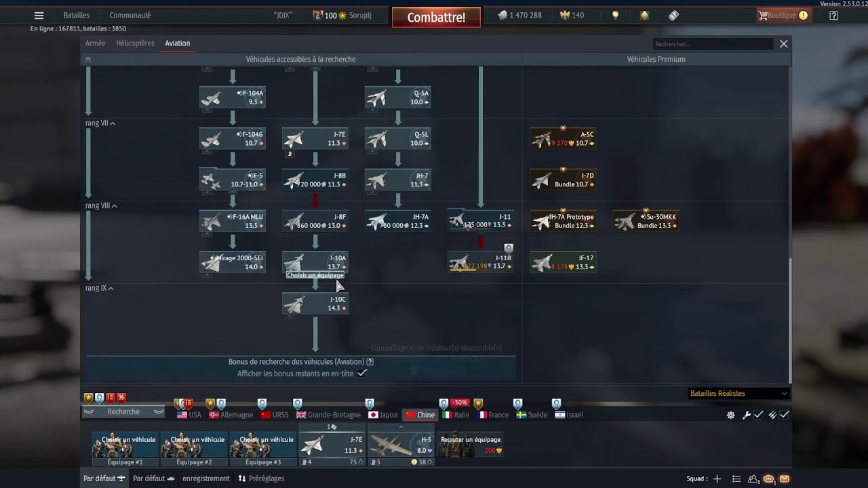Select the Japon nation tab
Screen dimensions: 868x488
pyautogui.click(x=383, y=415)
